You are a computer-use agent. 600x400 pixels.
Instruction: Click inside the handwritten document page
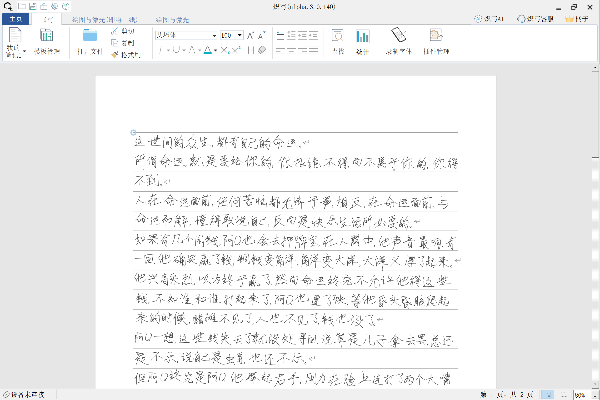295,250
